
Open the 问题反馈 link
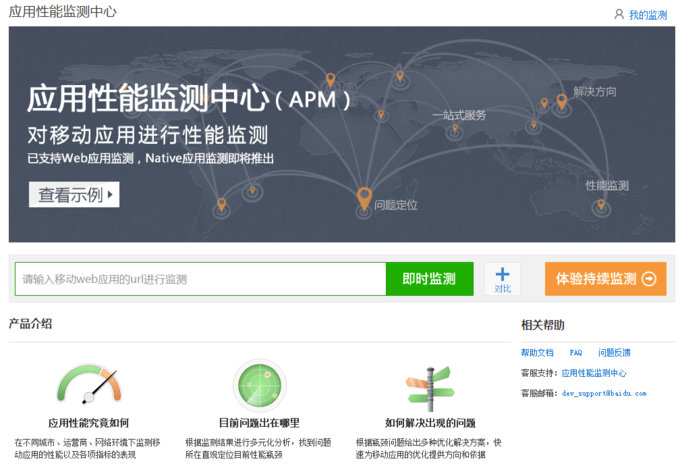click(x=614, y=352)
